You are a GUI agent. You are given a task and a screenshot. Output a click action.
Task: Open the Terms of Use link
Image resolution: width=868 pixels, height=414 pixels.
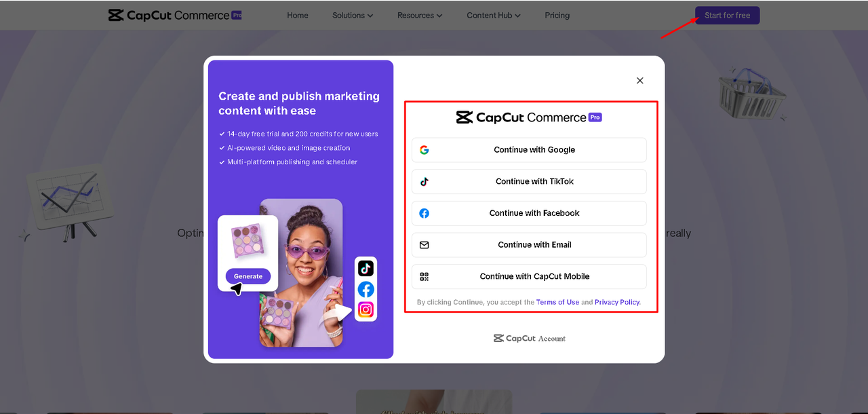point(557,302)
